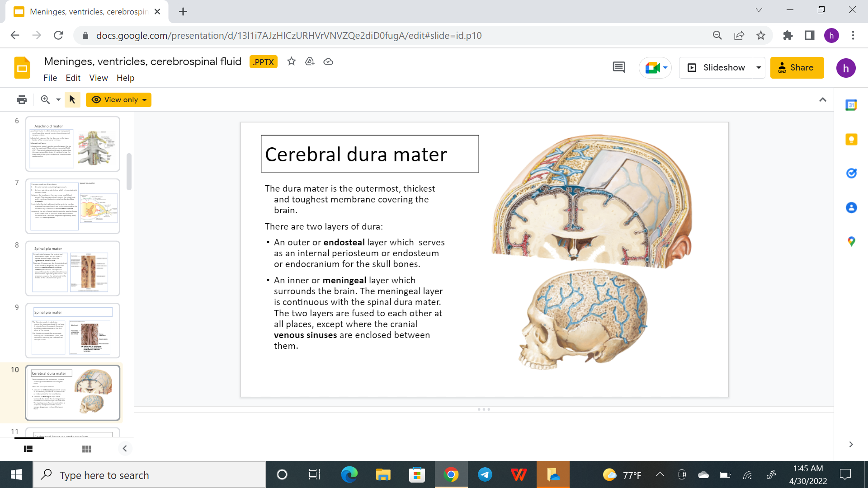Click the Windows search box
The width and height of the screenshot is (868, 488).
[149, 475]
